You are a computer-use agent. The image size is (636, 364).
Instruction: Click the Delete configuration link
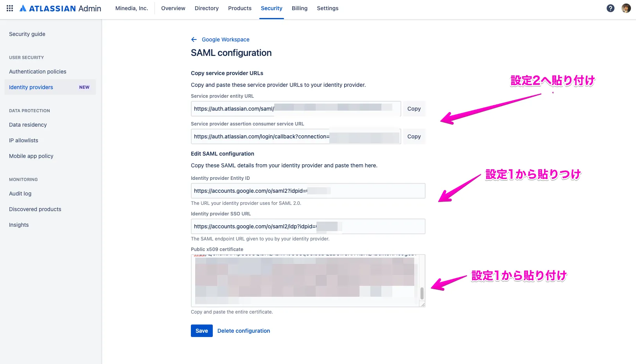point(244,331)
